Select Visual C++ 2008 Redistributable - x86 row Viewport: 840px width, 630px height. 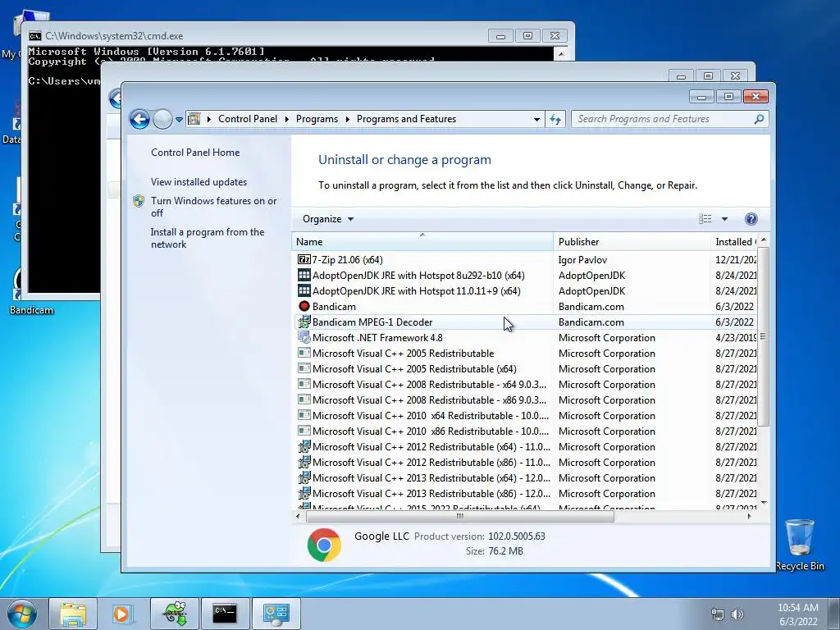coord(525,399)
